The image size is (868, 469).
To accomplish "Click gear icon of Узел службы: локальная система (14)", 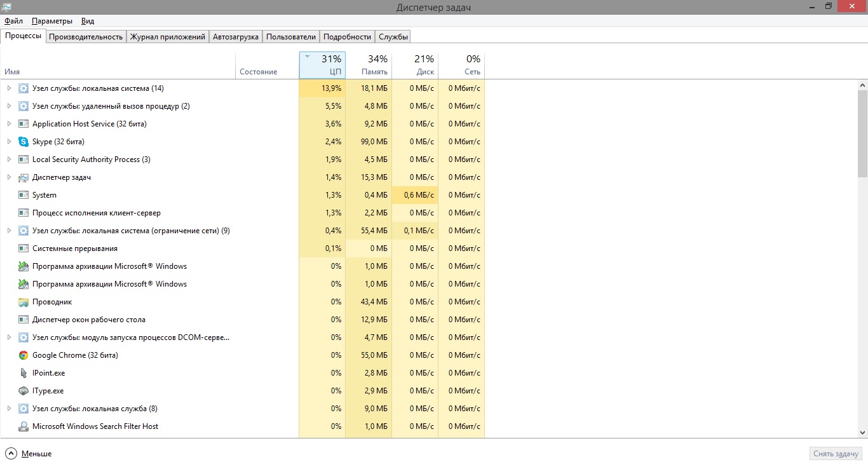I will tap(24, 88).
